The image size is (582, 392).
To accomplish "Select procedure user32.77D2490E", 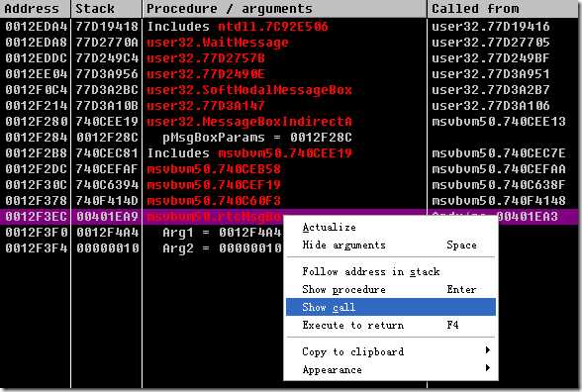I will 206,74.
